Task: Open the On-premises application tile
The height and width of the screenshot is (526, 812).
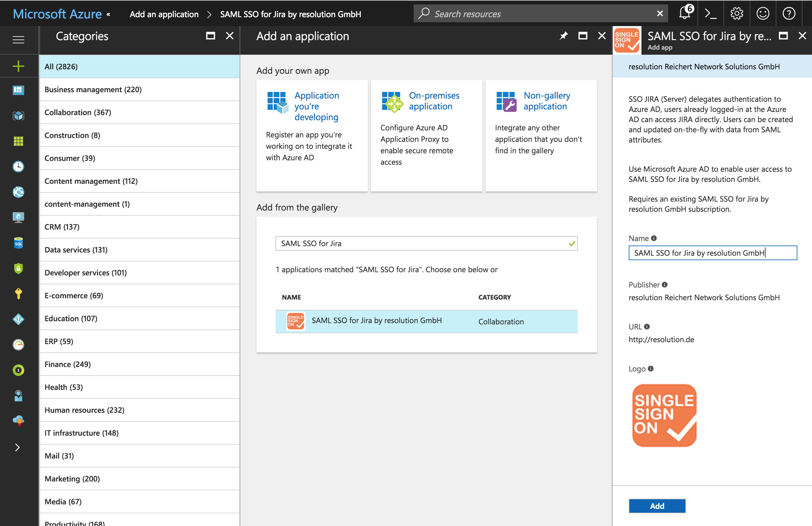Action: pos(426,136)
